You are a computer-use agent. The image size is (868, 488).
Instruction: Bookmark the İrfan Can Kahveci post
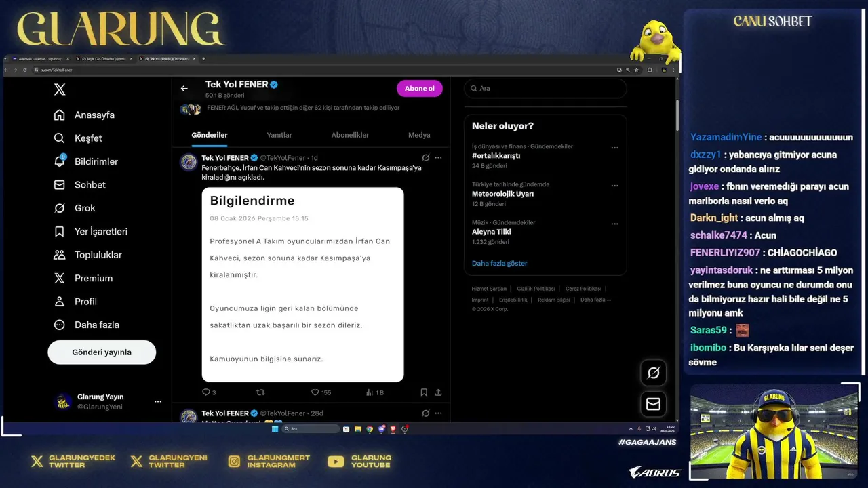424,392
